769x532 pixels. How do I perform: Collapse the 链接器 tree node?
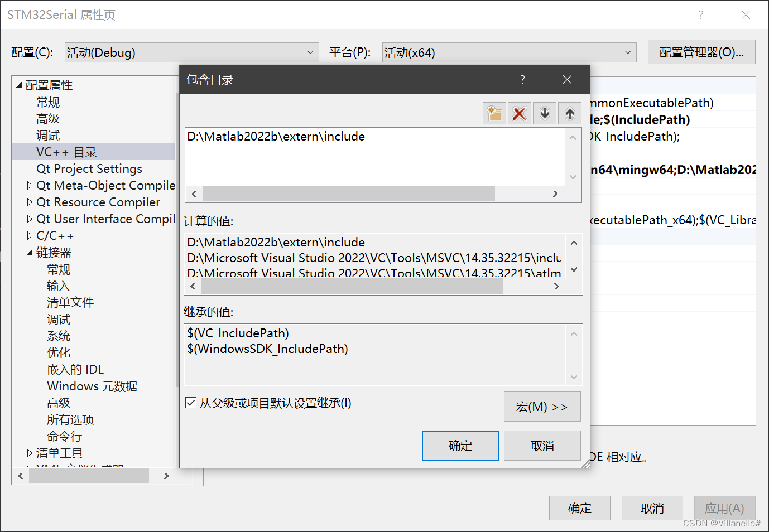pyautogui.click(x=30, y=253)
